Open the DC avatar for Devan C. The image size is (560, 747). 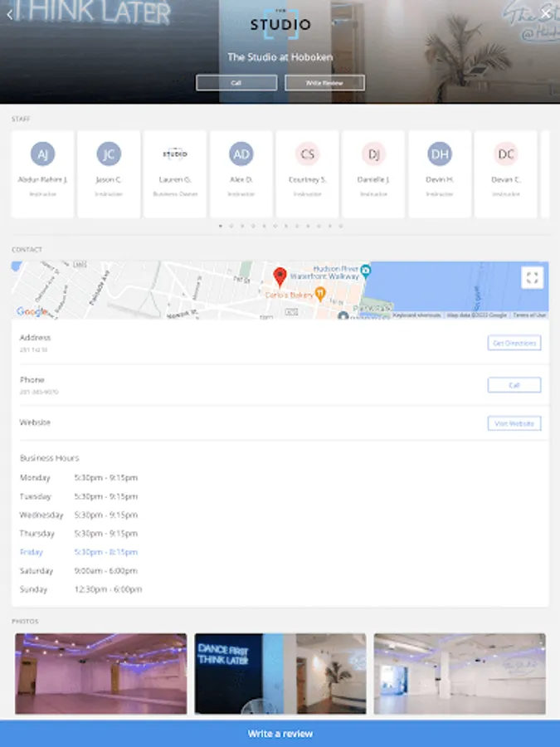[x=506, y=154]
